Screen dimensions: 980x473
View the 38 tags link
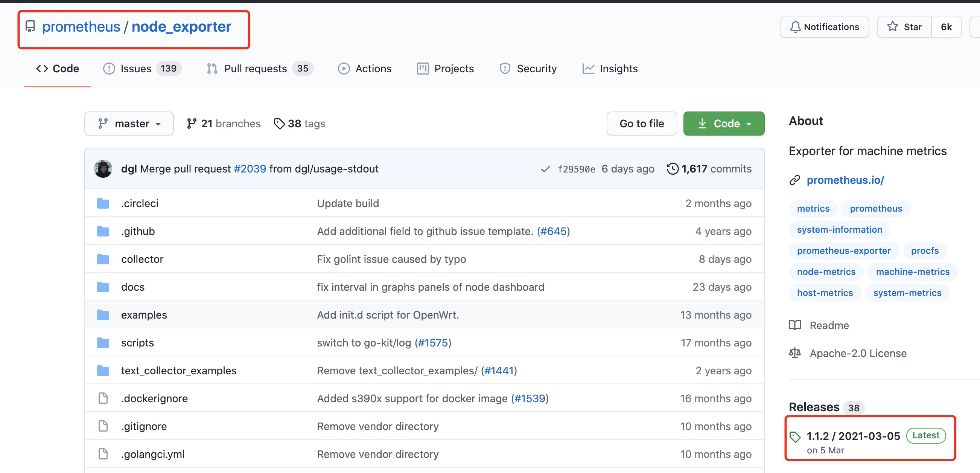[x=300, y=124]
